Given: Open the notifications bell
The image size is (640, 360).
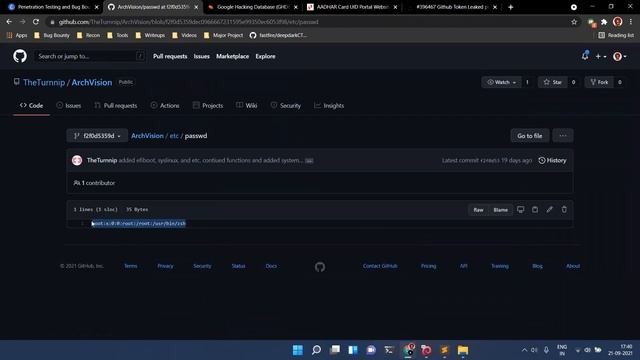Looking at the screenshot, I should (x=585, y=56).
